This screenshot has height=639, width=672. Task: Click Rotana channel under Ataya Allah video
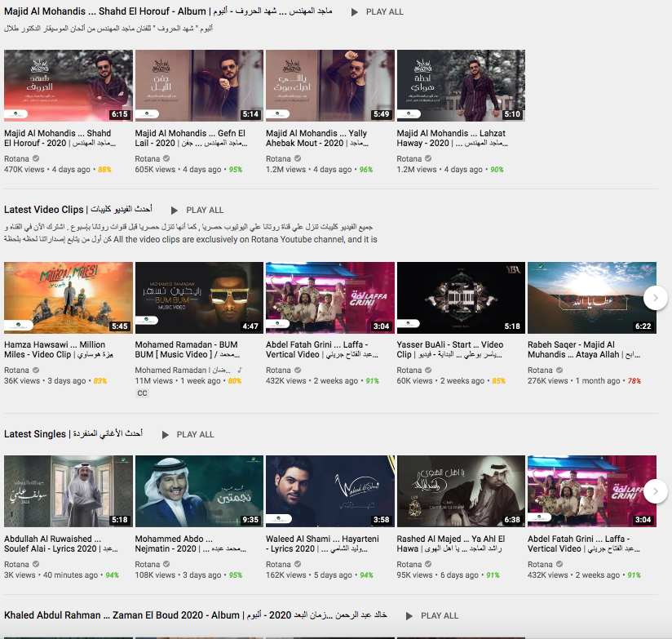pyautogui.click(x=540, y=371)
